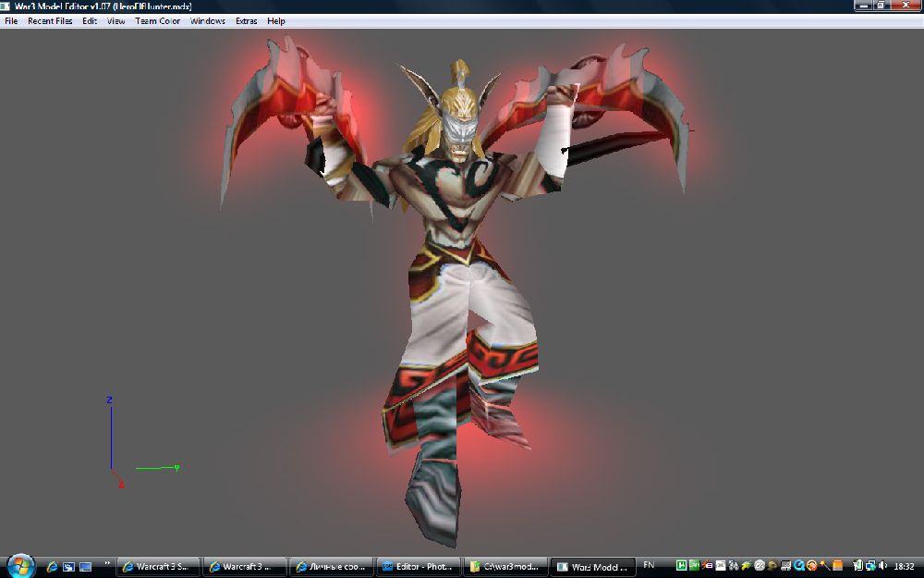Click the Switch between windows Quick Launch icon
Image resolution: width=924 pixels, height=578 pixels.
[68, 567]
